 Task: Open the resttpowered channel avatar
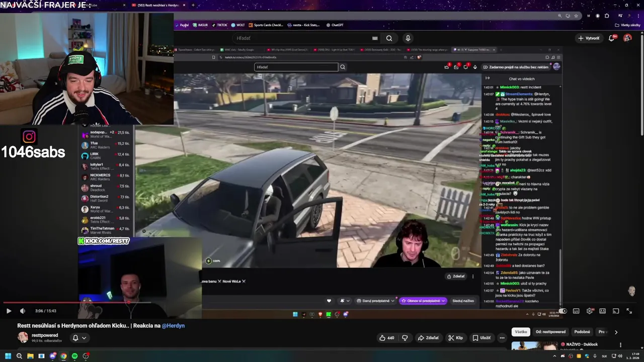(x=23, y=337)
